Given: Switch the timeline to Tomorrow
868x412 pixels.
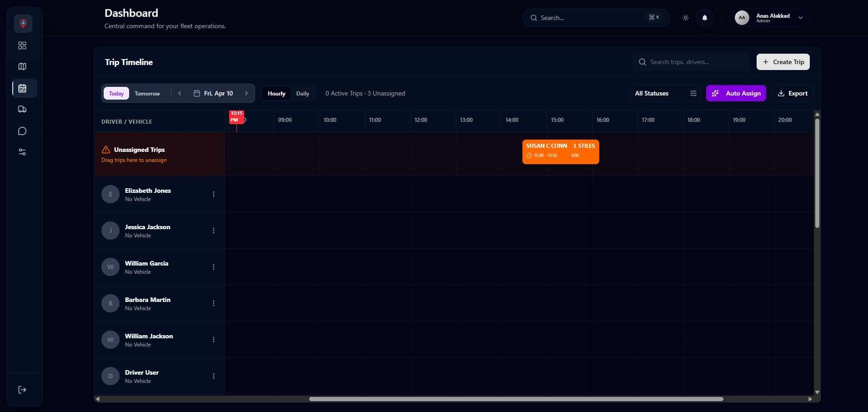Looking at the screenshot, I should click(146, 93).
